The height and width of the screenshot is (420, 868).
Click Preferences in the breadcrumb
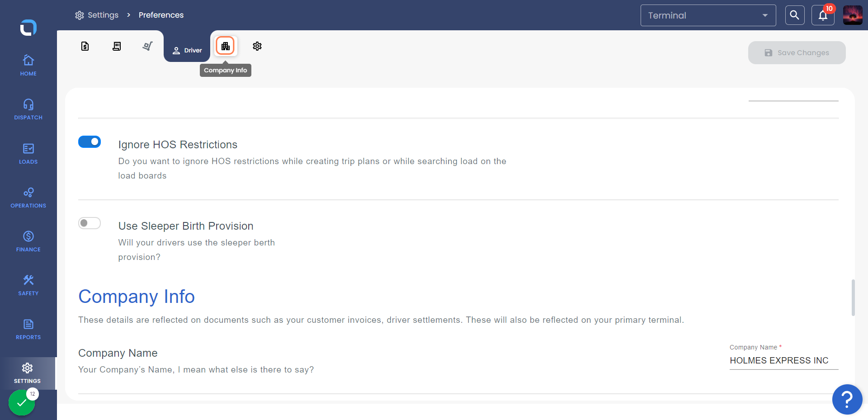[161, 15]
